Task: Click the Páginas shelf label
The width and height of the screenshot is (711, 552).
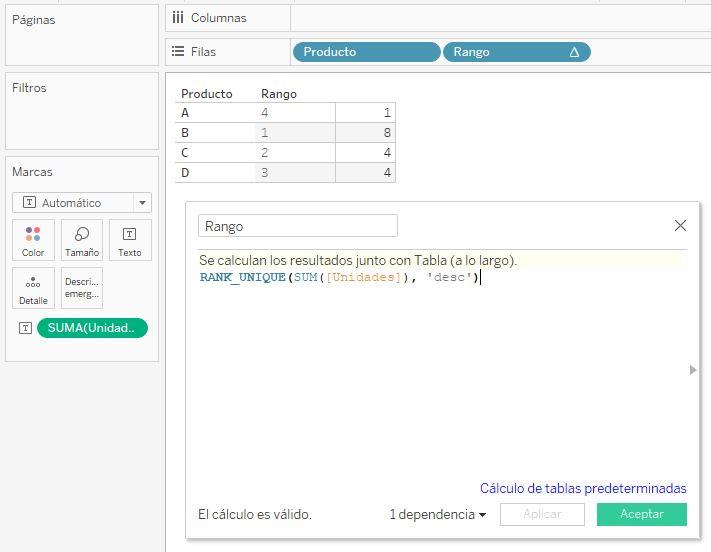Action: coord(34,20)
